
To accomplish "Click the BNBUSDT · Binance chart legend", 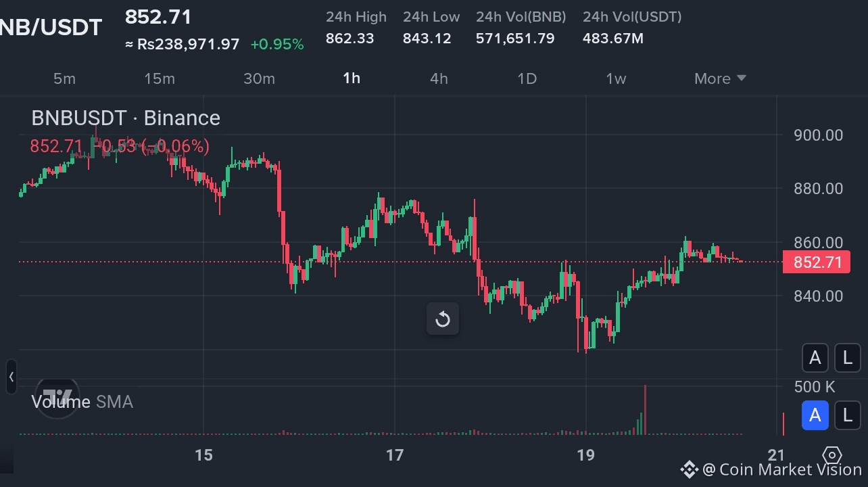I will [126, 118].
